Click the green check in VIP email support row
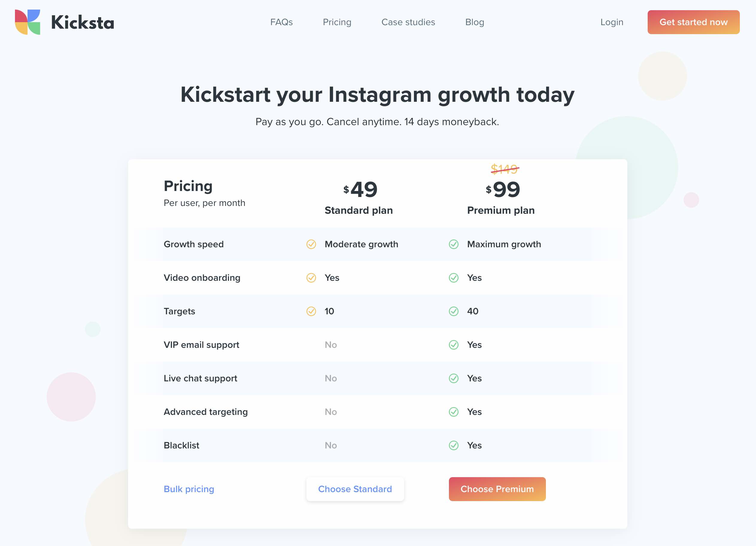The image size is (756, 546). pyautogui.click(x=453, y=345)
